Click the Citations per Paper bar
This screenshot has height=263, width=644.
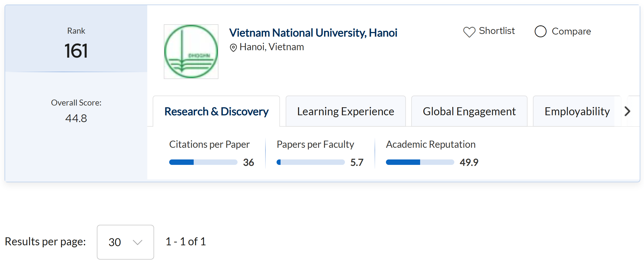[203, 162]
